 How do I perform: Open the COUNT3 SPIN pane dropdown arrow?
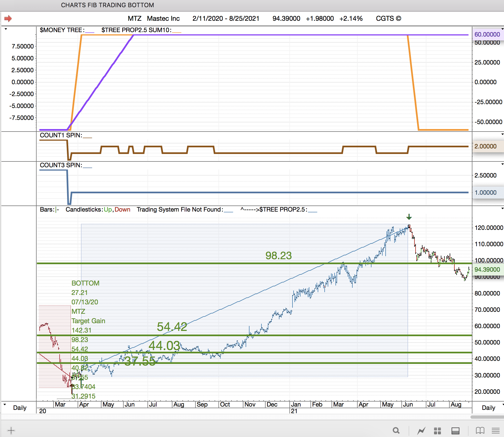502,164
